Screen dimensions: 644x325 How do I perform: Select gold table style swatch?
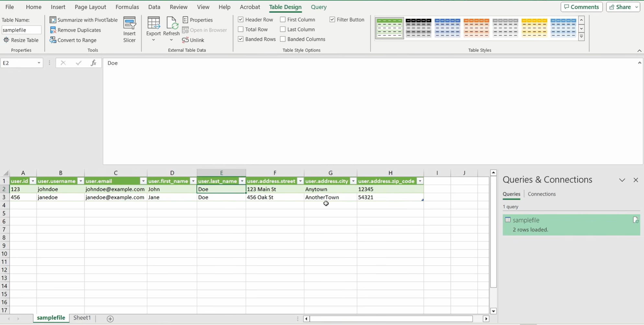pyautogui.click(x=535, y=28)
